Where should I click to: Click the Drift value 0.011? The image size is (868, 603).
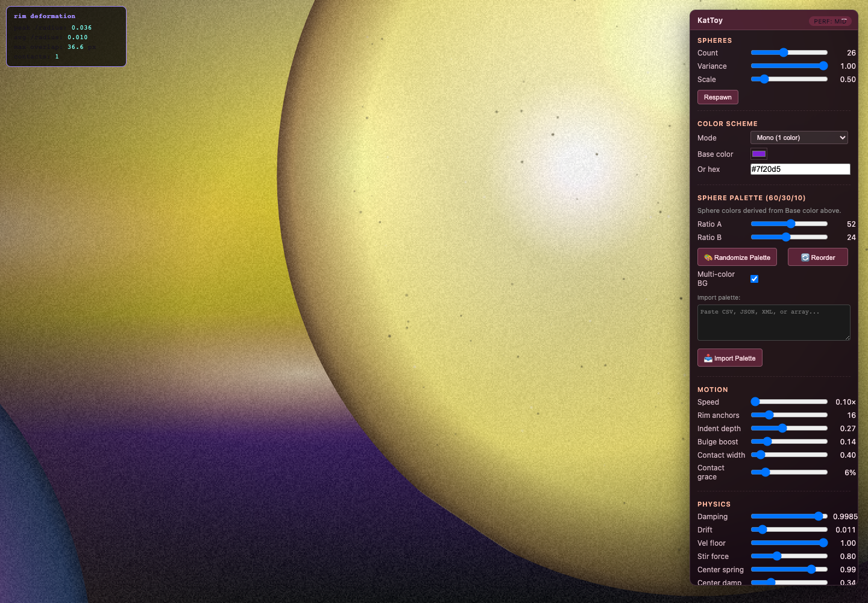[845, 530]
